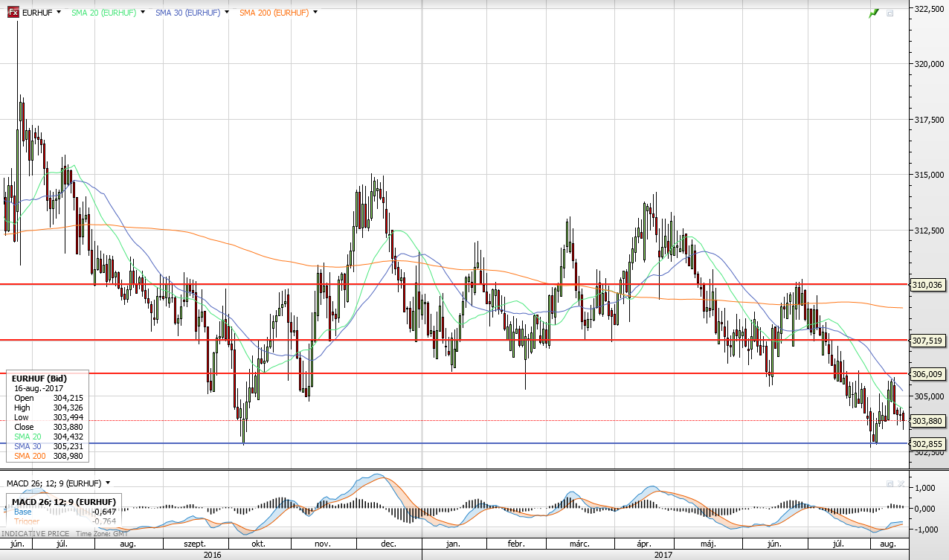The height and width of the screenshot is (560, 949).
Task: Open the SMA 30 (EURHUF) indicator dropdown
Action: tap(226, 13)
